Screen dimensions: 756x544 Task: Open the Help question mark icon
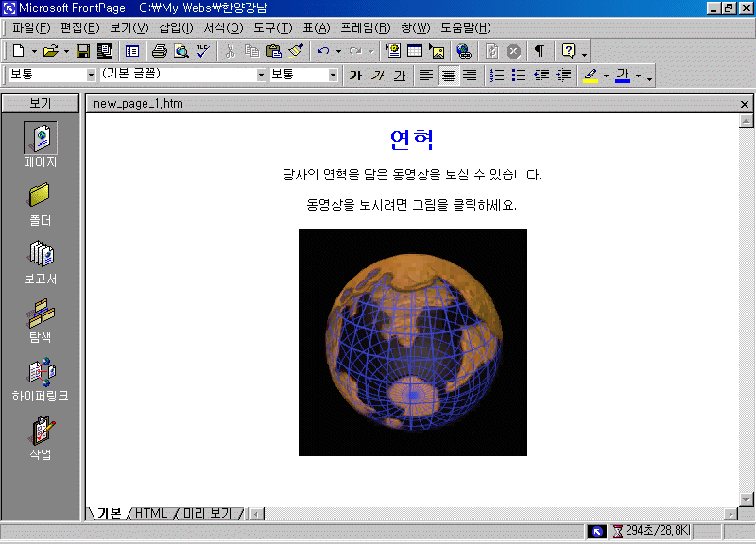pyautogui.click(x=569, y=51)
